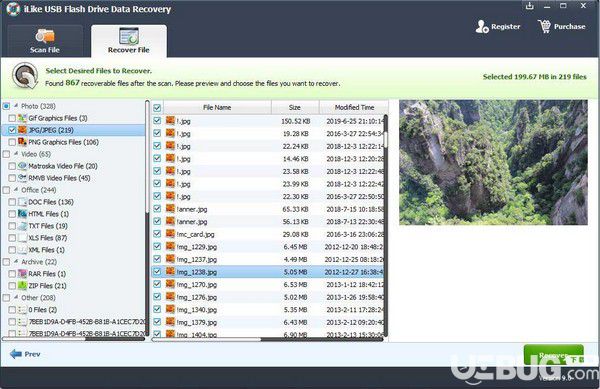Sort by the Modified Time column header

[x=354, y=107]
